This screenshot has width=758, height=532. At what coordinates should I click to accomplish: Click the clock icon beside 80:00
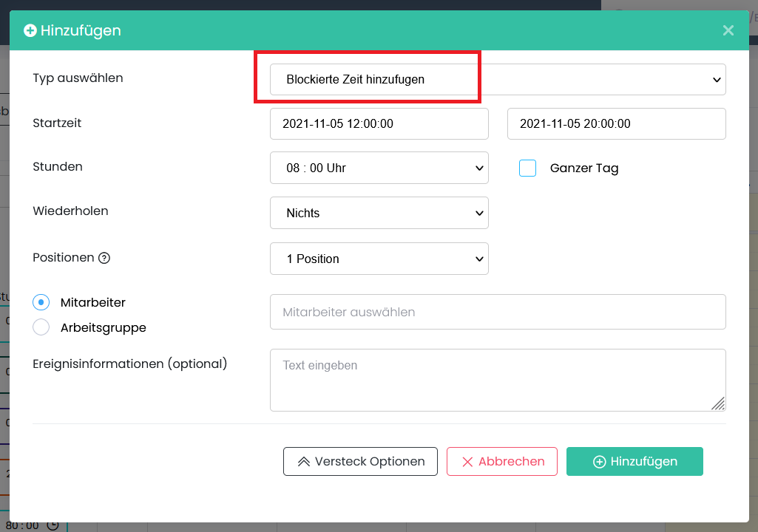coord(53,525)
